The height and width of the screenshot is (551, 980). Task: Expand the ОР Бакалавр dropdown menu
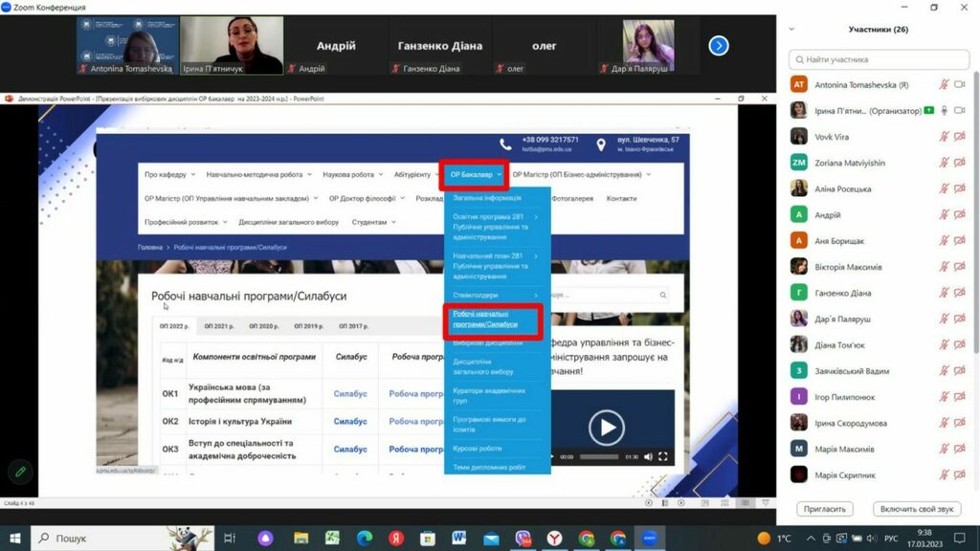pyautogui.click(x=476, y=175)
